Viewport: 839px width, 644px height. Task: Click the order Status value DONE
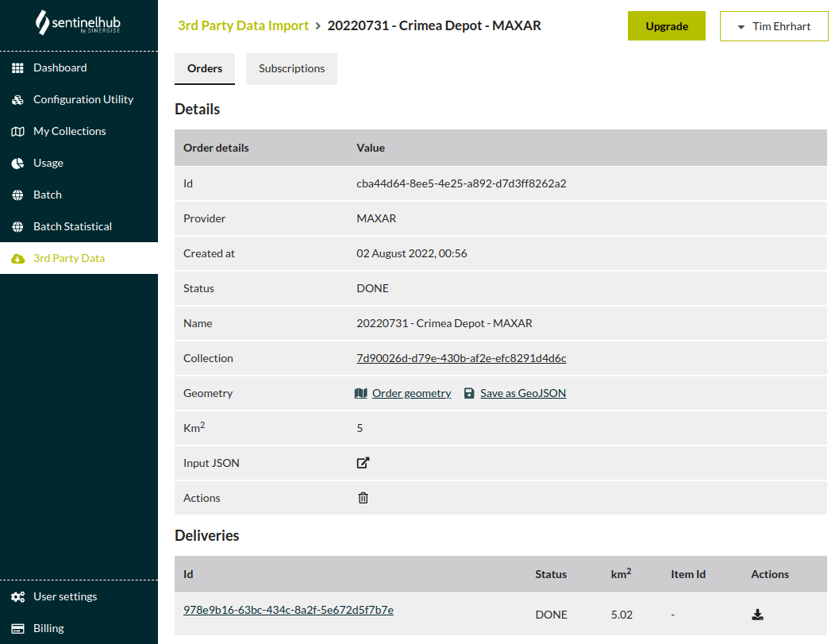[x=372, y=288]
